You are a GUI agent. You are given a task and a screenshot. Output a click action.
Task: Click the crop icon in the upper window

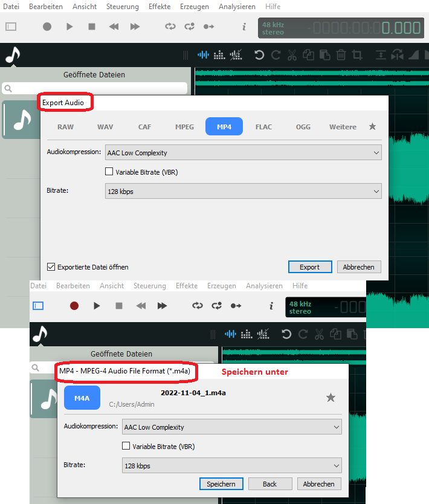357,55
